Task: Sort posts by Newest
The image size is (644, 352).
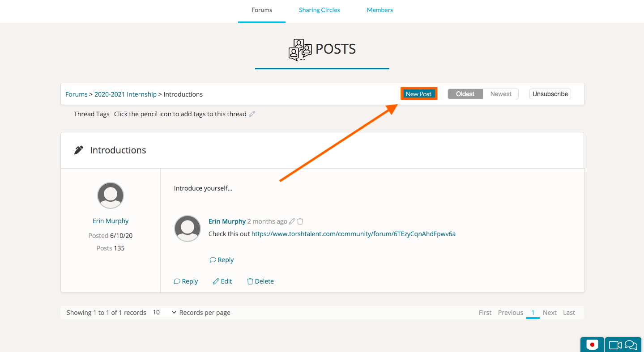Action: click(x=500, y=94)
